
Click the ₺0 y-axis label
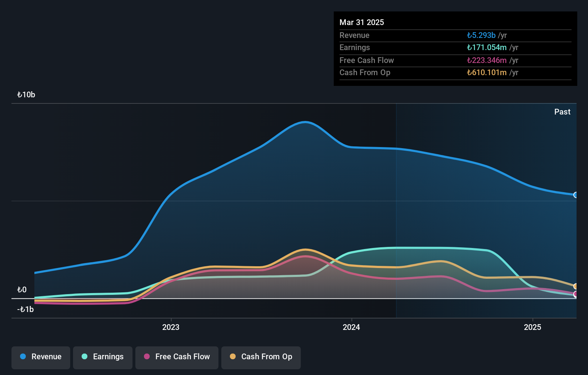click(x=22, y=290)
